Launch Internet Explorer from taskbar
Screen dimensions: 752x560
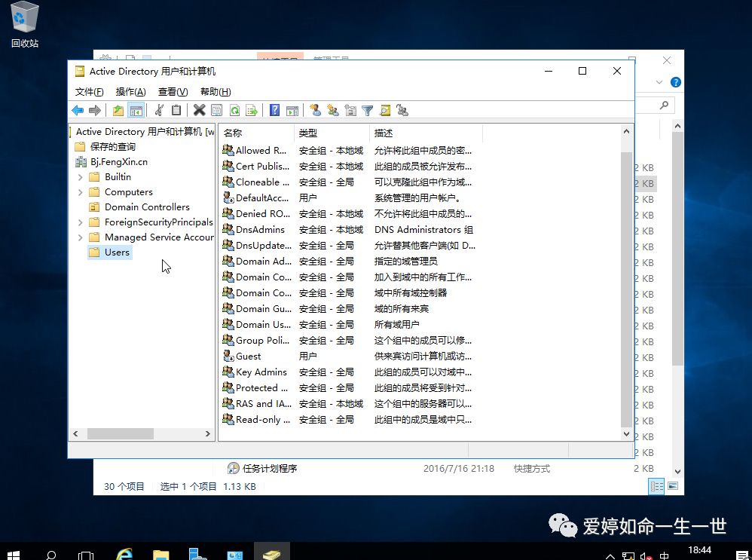(x=124, y=554)
